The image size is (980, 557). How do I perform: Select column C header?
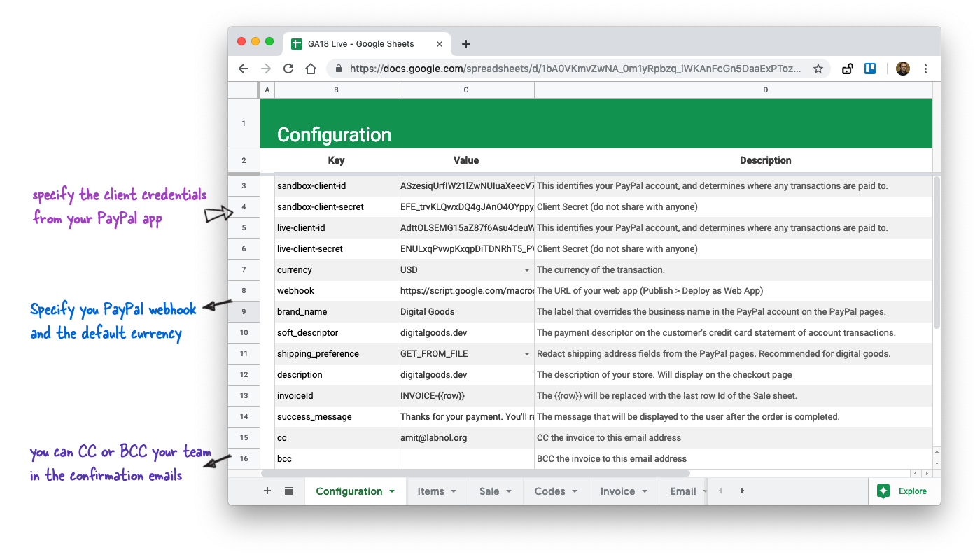point(466,90)
